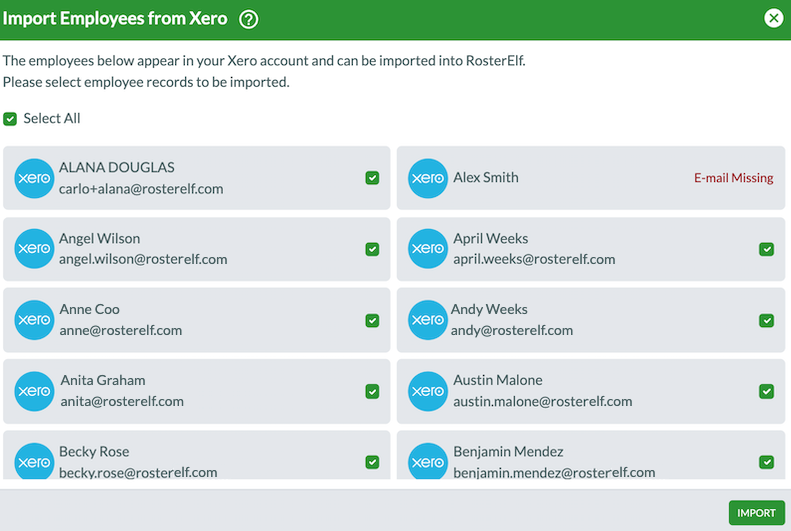The image size is (791, 531).
Task: Close the Import Employees dialog
Action: 773,18
